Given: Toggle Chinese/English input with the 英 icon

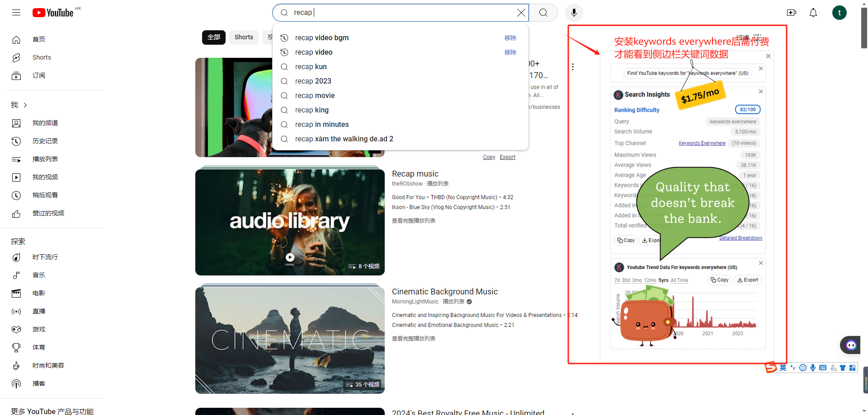Looking at the screenshot, I should click(783, 368).
